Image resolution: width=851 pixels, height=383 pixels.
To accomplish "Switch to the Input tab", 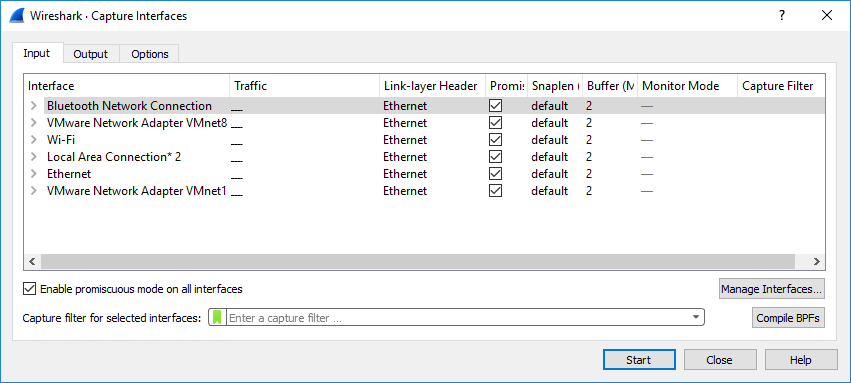I will pos(37,53).
